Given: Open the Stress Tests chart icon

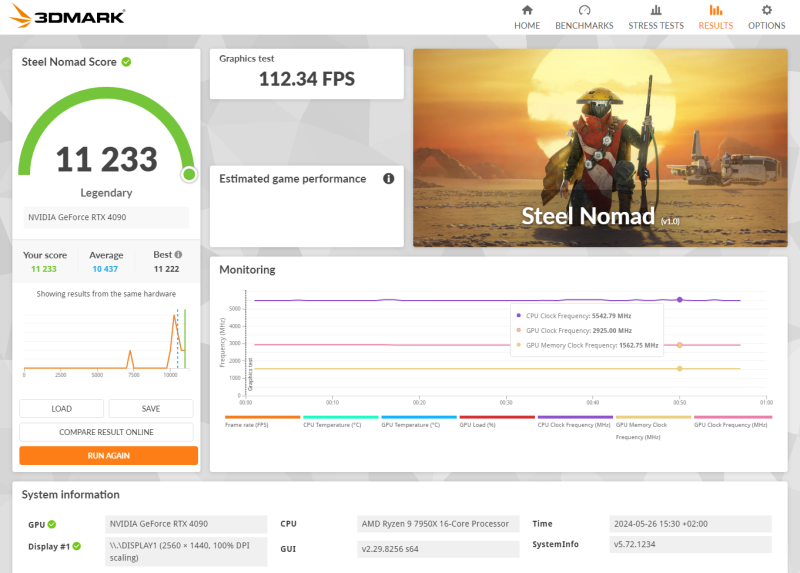Looking at the screenshot, I should click(x=656, y=10).
